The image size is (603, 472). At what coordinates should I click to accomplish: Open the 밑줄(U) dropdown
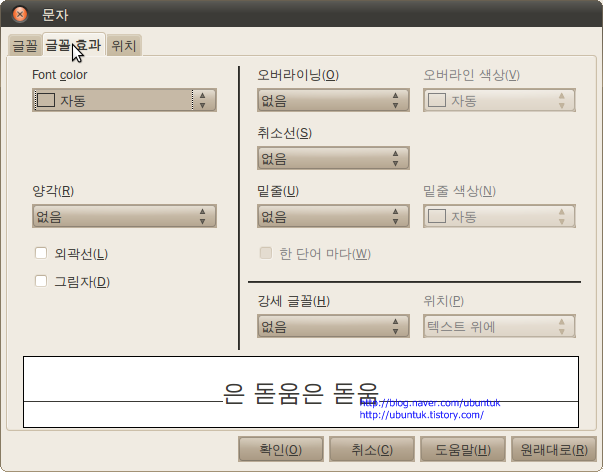tap(333, 216)
